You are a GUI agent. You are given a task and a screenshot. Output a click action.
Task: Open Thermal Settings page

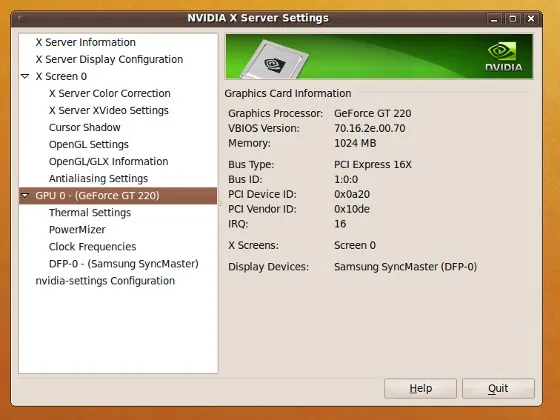click(x=90, y=212)
